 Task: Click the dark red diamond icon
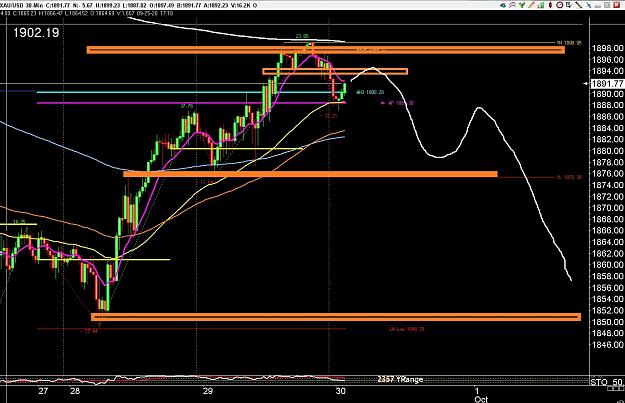coord(550,5)
